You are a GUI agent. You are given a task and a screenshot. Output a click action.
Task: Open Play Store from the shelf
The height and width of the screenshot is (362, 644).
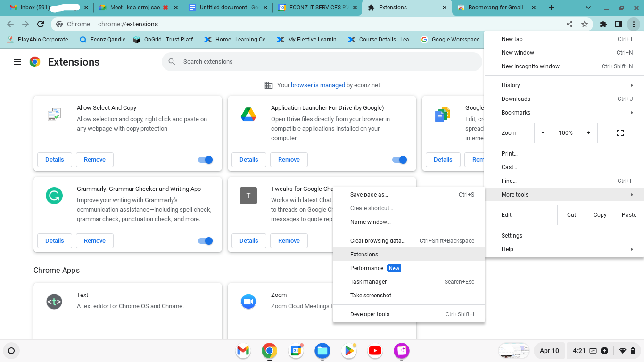click(x=349, y=351)
